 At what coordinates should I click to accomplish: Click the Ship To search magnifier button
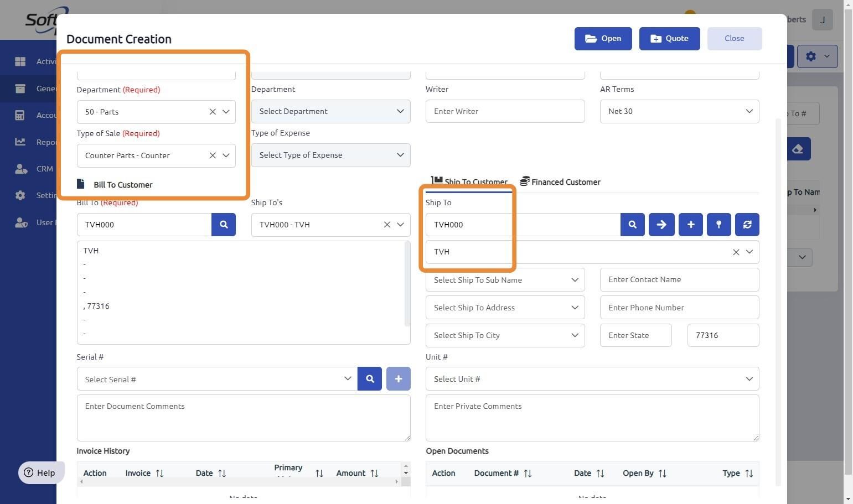tap(632, 225)
